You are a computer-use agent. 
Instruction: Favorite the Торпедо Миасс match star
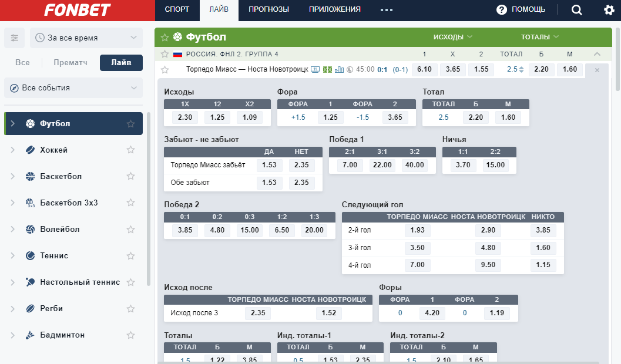pos(165,70)
